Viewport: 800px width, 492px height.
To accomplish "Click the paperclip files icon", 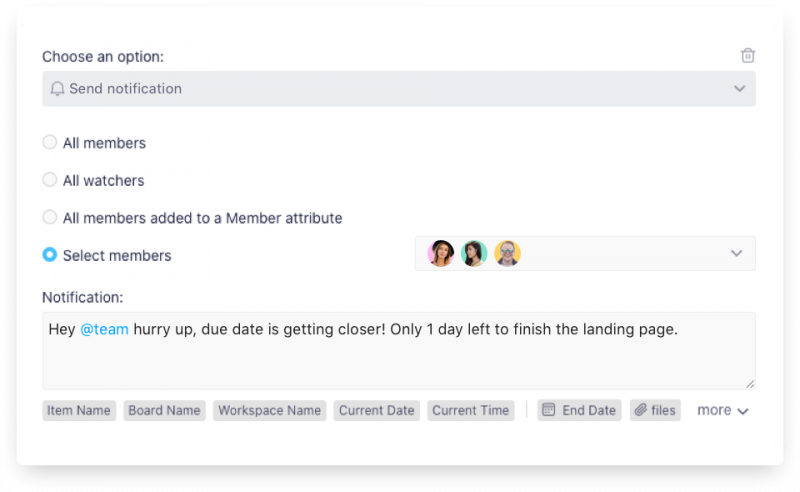I will pyautogui.click(x=640, y=410).
